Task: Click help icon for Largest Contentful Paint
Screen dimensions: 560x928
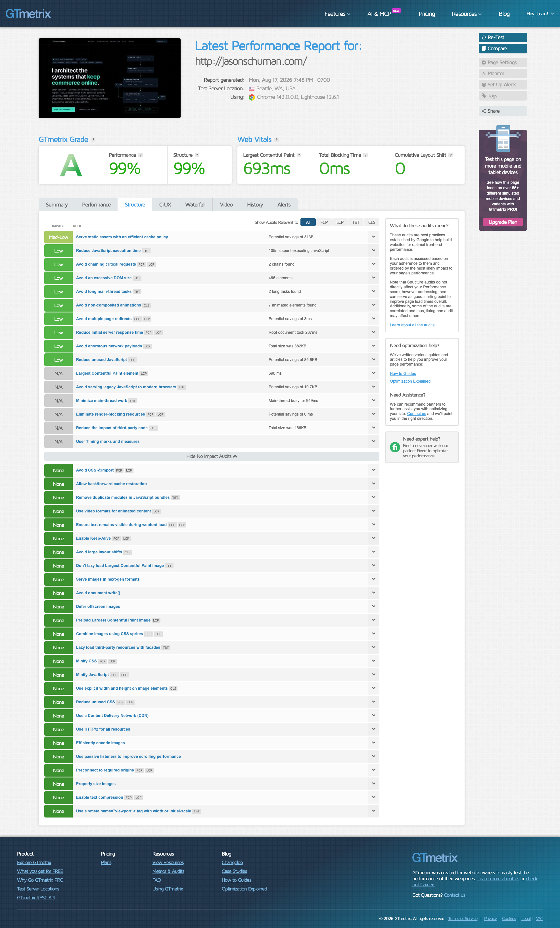Action: [299, 155]
